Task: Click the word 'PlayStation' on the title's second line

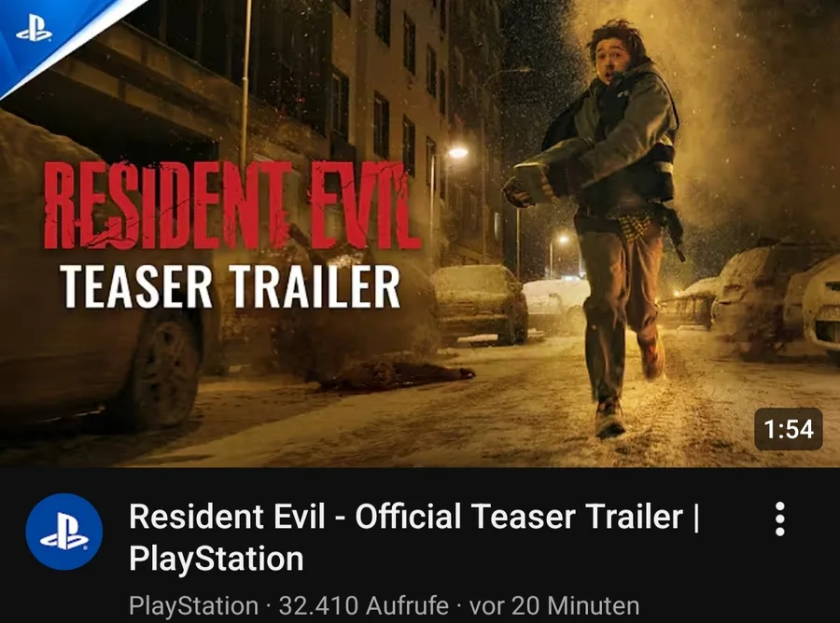Action: (x=217, y=559)
